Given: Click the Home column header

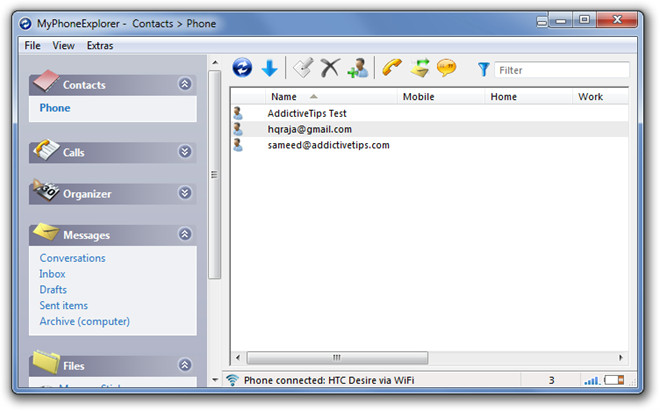Looking at the screenshot, I should coord(528,96).
